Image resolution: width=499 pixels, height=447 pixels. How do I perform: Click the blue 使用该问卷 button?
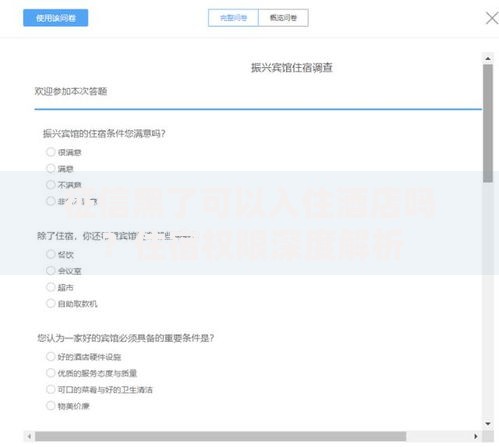56,18
